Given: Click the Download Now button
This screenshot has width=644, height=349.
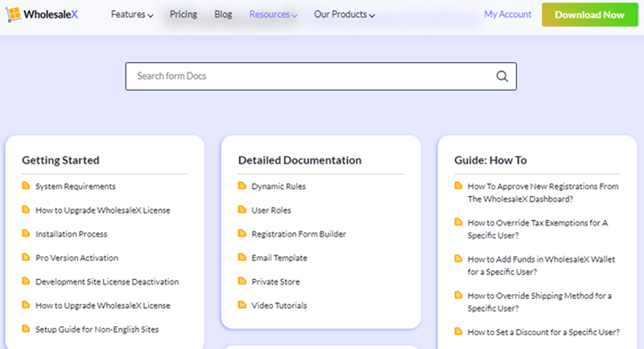Looking at the screenshot, I should pos(590,15).
